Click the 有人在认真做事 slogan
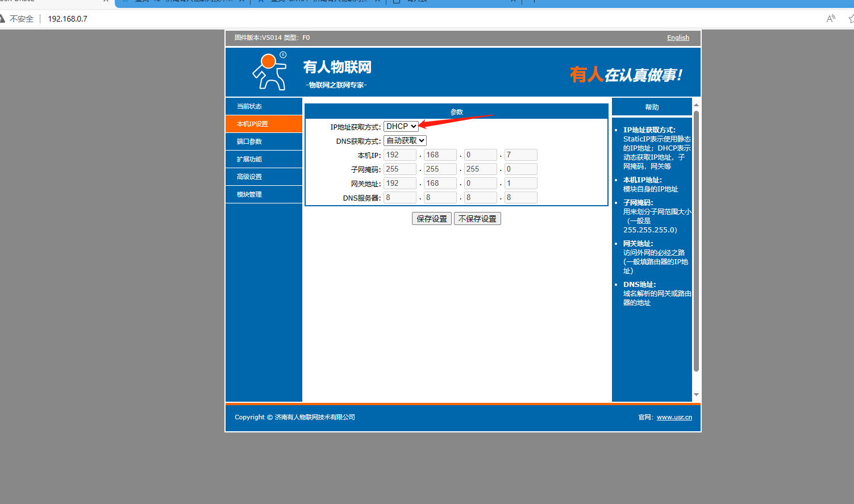 626,74
